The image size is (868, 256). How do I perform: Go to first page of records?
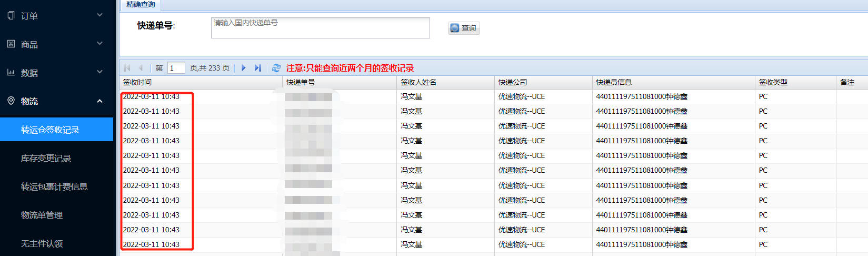pyautogui.click(x=127, y=68)
